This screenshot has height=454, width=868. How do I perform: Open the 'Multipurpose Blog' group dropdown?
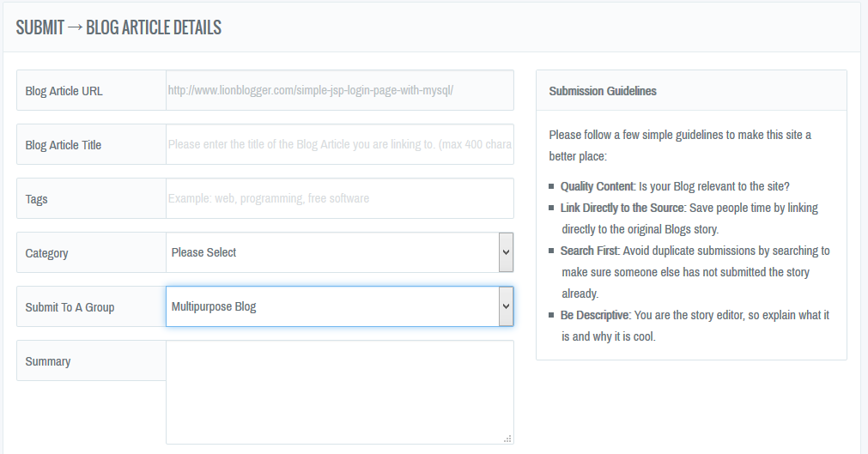(x=331, y=306)
